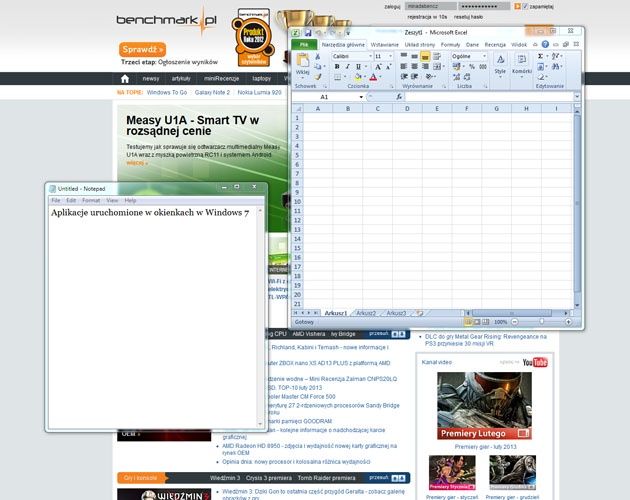Click the Insert Function fx icon
630x500 pixels.
point(399,97)
